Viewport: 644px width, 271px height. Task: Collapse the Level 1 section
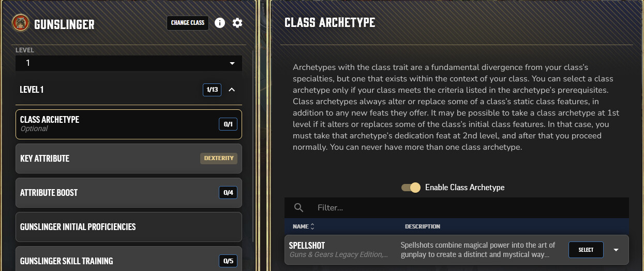click(x=232, y=90)
